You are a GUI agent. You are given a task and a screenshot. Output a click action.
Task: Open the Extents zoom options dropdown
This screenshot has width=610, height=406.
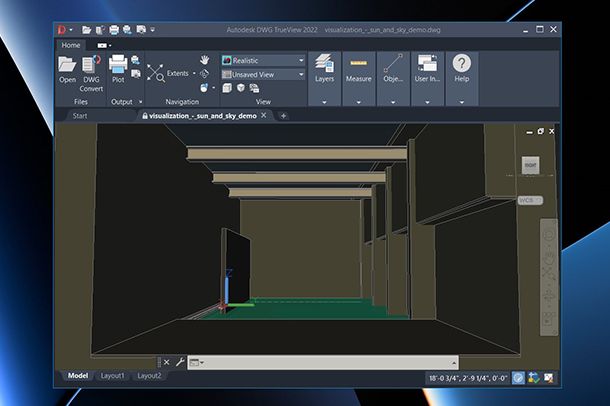pos(194,73)
